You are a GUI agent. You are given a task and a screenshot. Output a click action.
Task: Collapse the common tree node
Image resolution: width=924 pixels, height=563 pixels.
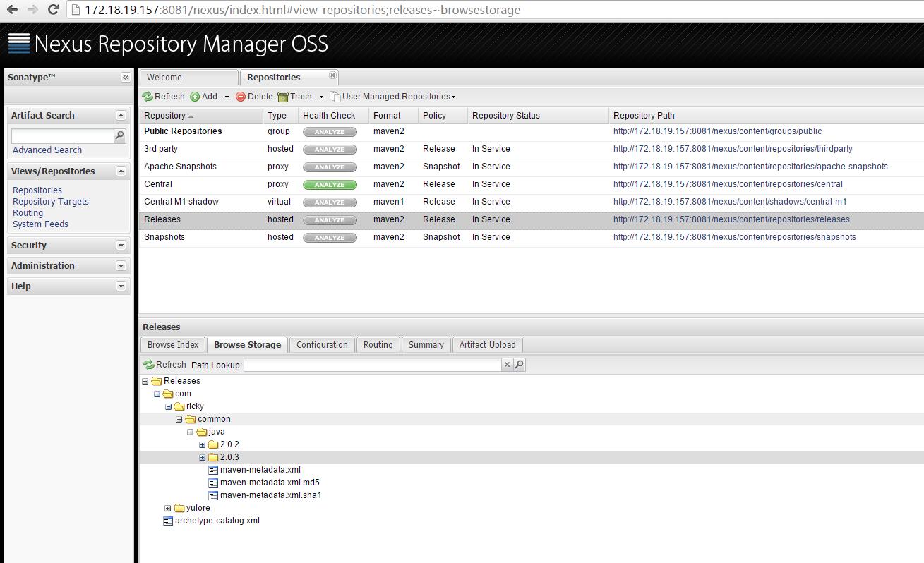click(x=179, y=419)
